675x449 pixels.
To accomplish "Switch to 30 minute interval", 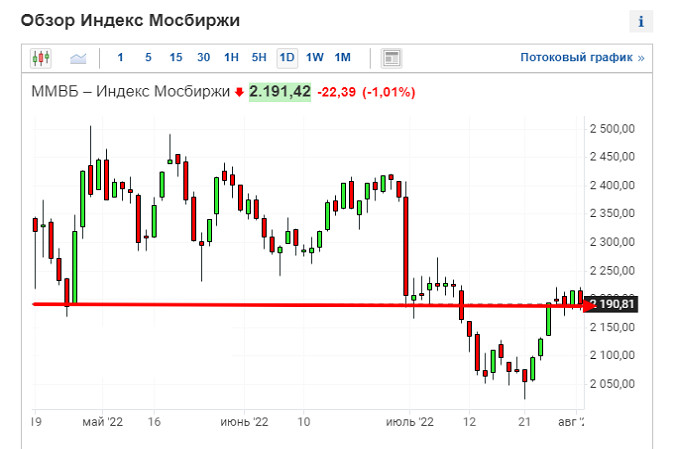I will (x=203, y=58).
